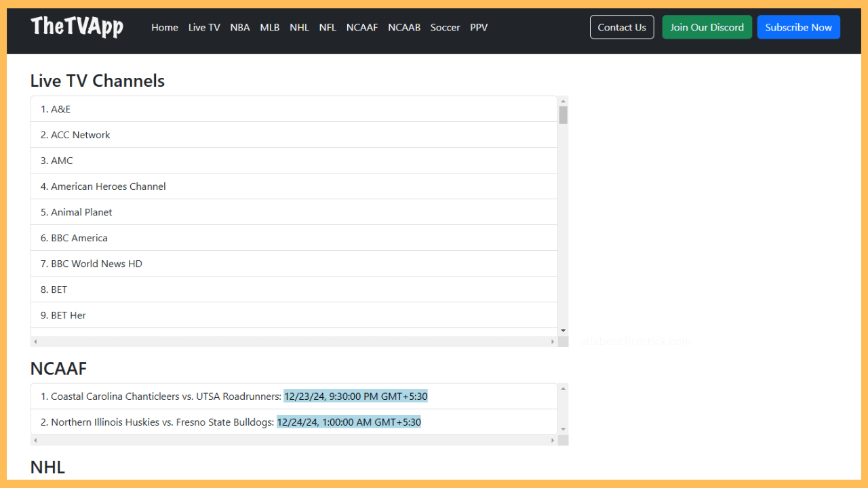Click the TheTVApp logo

[x=77, y=27]
